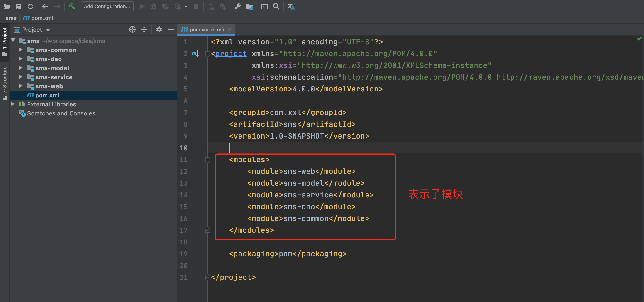Click the Translate icon in toolbar
This screenshot has height=302, width=644.
point(291,6)
